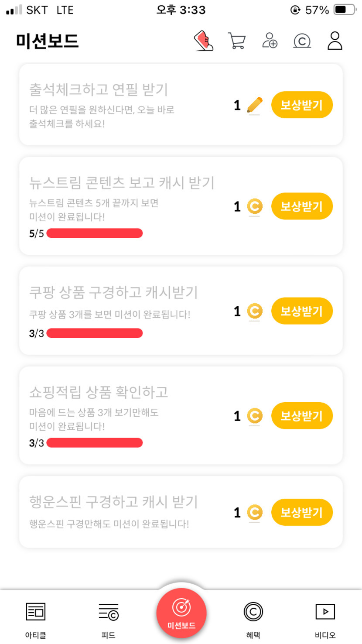This screenshot has width=362, height=644.
Task: Open the 행운스핀 구경하고 캐시 받기 card title
Action: pos(113,502)
